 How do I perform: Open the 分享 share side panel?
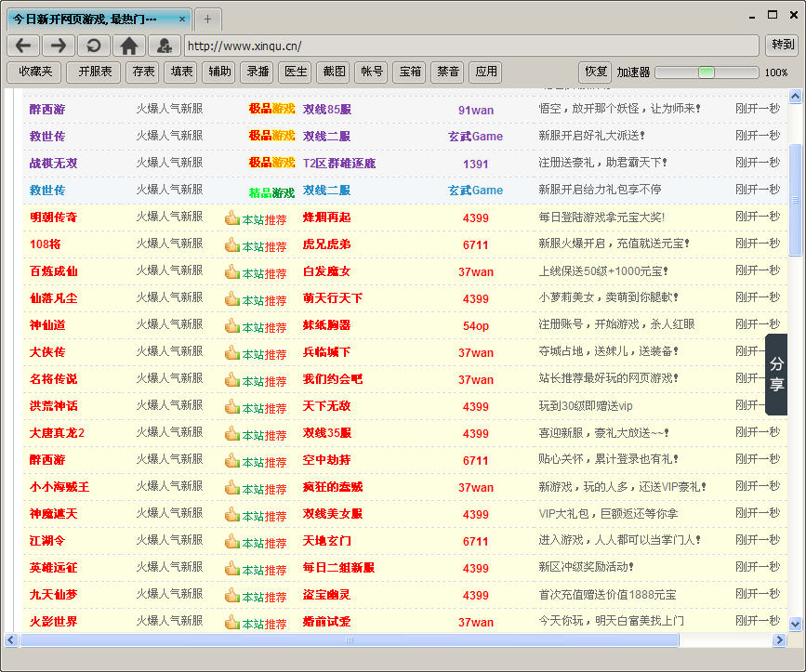776,375
